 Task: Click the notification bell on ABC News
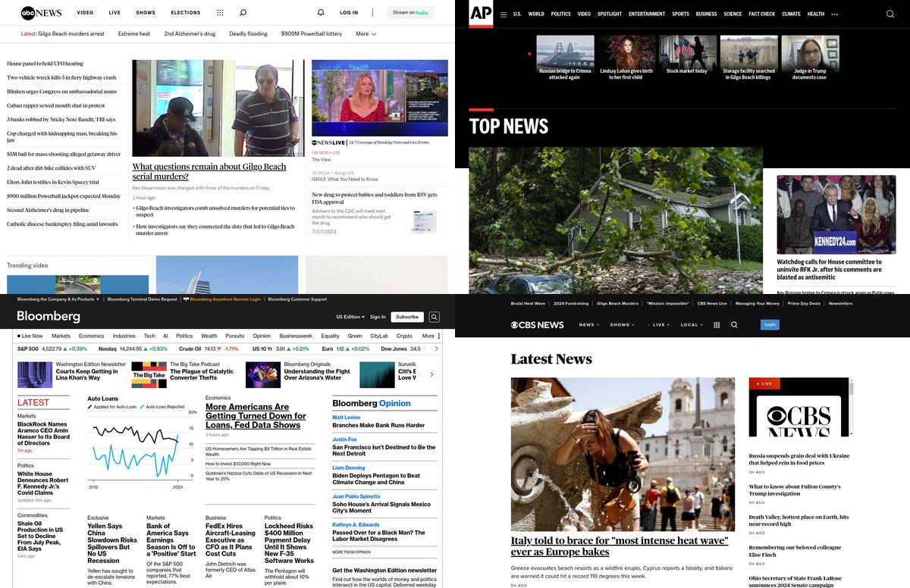pos(321,13)
